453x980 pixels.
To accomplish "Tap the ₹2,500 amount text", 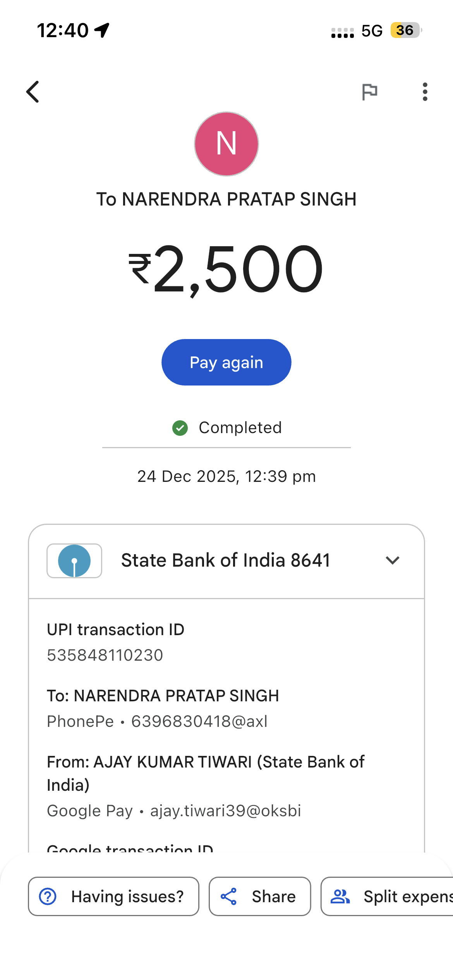I will point(226,269).
